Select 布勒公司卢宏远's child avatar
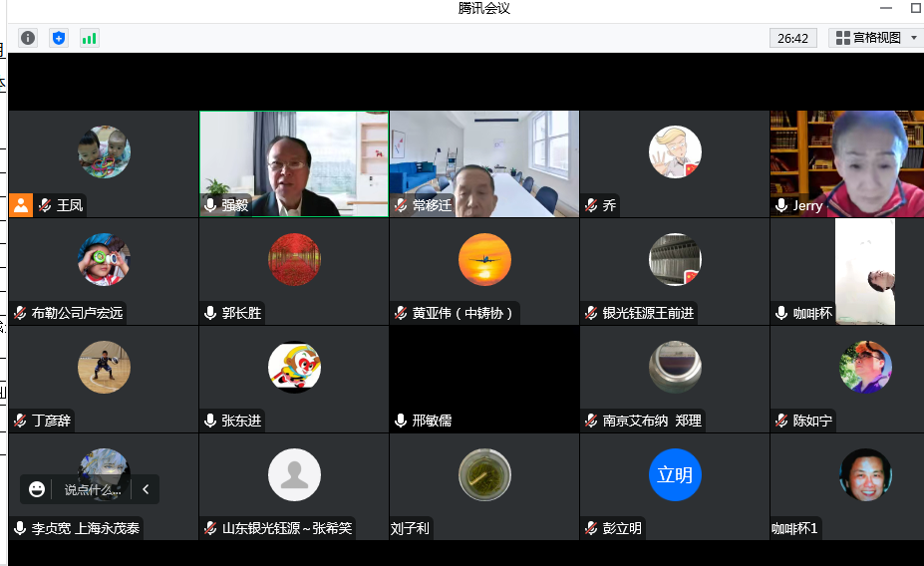This screenshot has width=924, height=566. (x=104, y=260)
